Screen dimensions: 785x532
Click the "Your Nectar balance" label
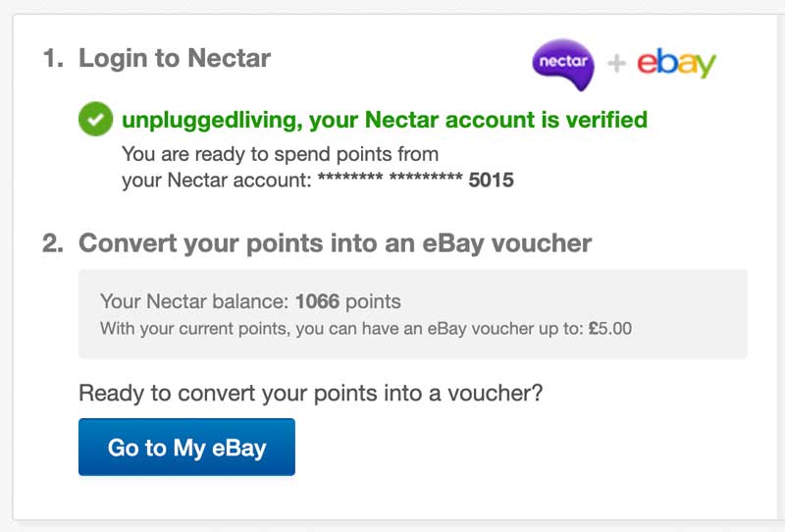point(194,301)
